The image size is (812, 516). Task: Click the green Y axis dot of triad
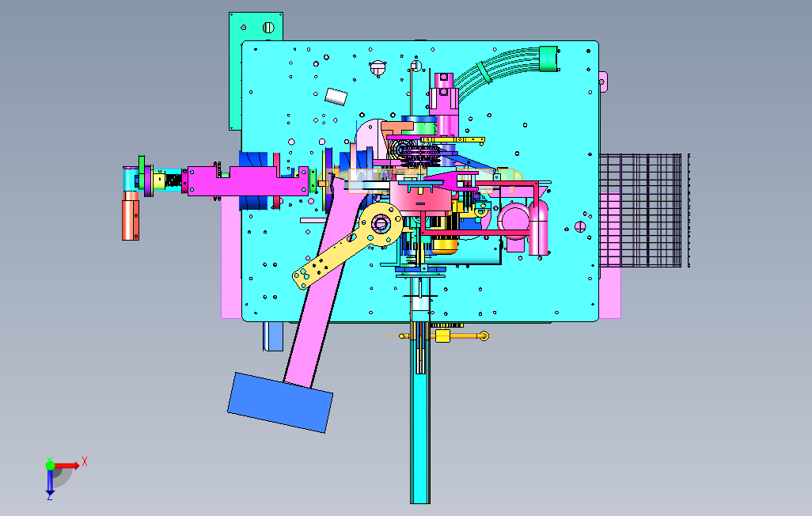tap(50, 465)
